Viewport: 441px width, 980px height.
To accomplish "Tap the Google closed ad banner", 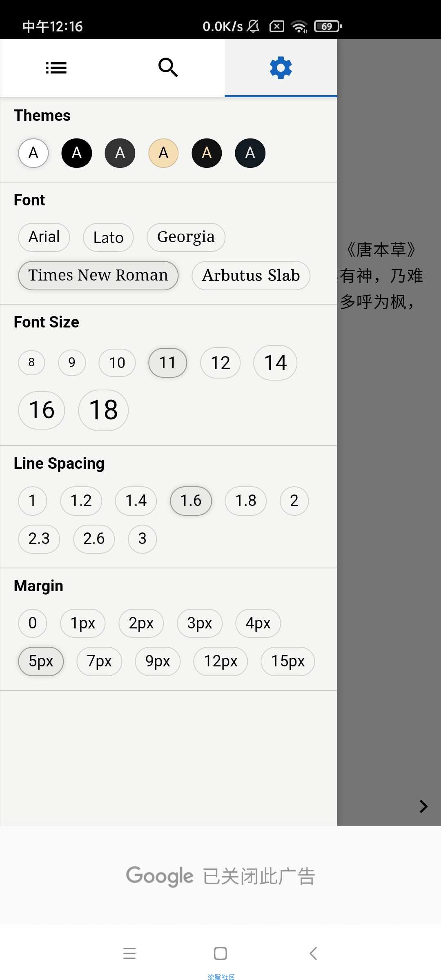I will click(x=220, y=876).
